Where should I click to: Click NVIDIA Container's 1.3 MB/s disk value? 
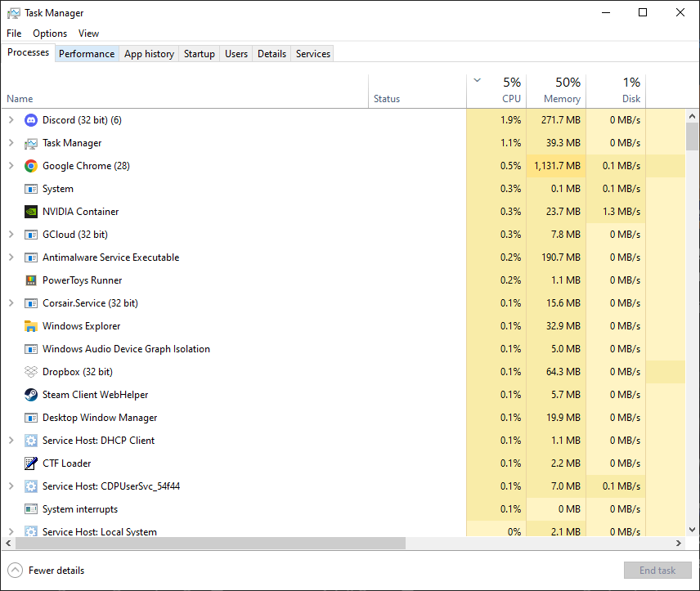[x=621, y=212]
